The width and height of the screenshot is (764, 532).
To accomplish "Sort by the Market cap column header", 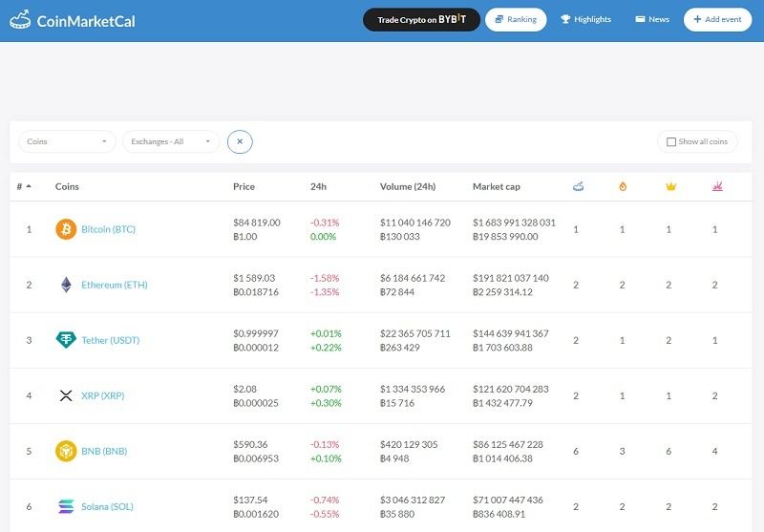I will click(496, 186).
